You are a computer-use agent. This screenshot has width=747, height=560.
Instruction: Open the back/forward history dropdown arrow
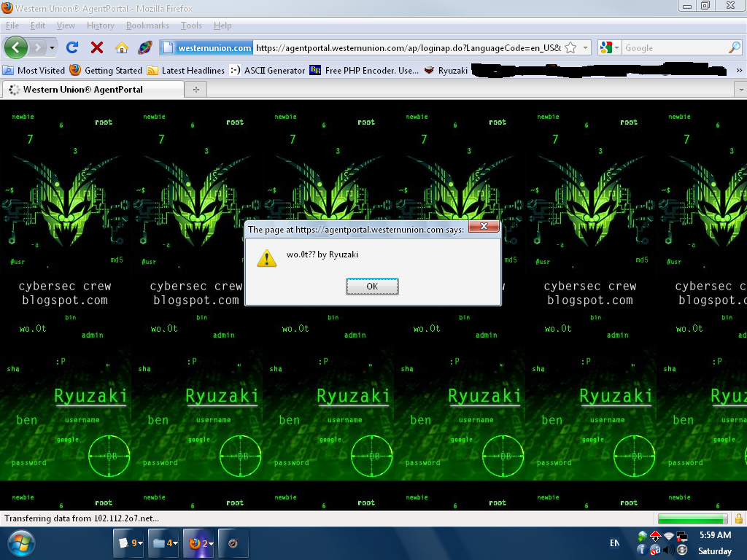click(x=52, y=47)
